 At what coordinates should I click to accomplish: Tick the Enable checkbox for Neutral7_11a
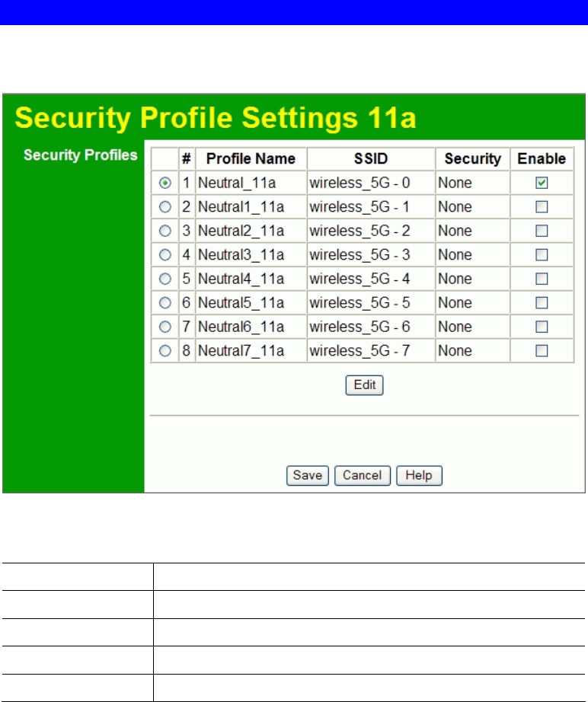[542, 351]
